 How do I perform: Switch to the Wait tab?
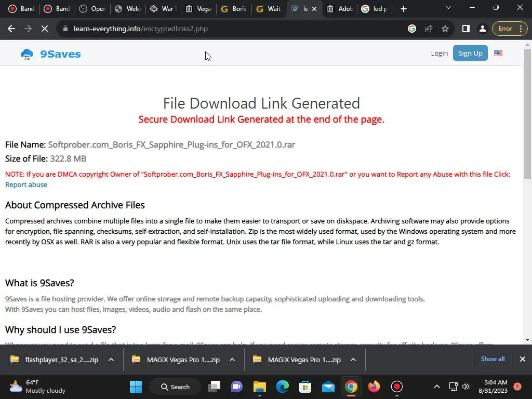pos(269,9)
